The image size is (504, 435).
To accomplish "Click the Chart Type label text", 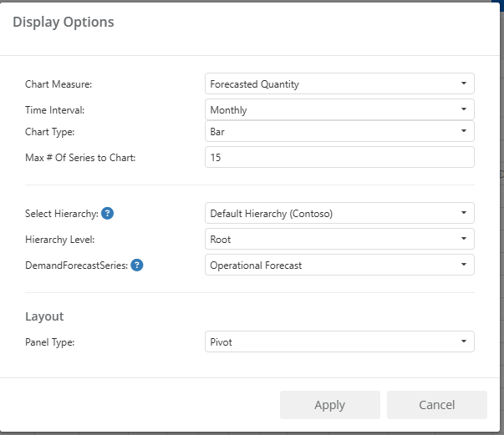I will (x=51, y=132).
